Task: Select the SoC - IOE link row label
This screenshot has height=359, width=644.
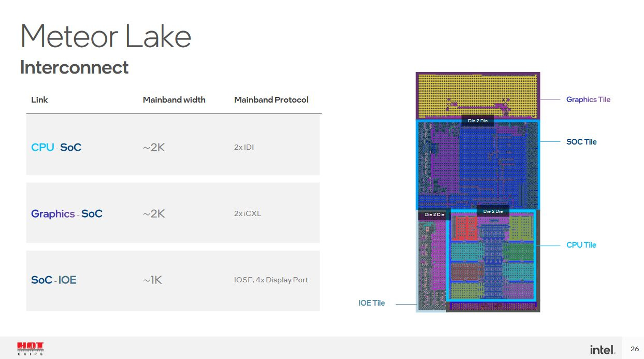Action: click(54, 280)
